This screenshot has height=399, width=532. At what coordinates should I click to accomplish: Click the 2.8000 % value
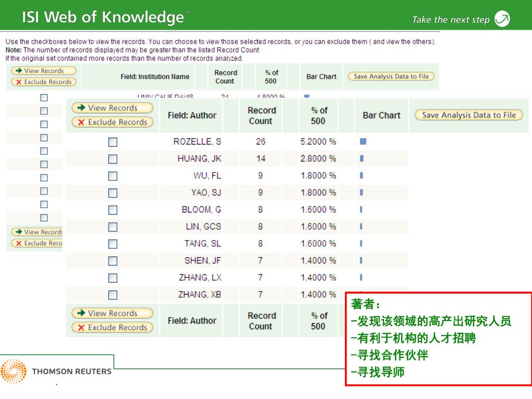tap(318, 158)
